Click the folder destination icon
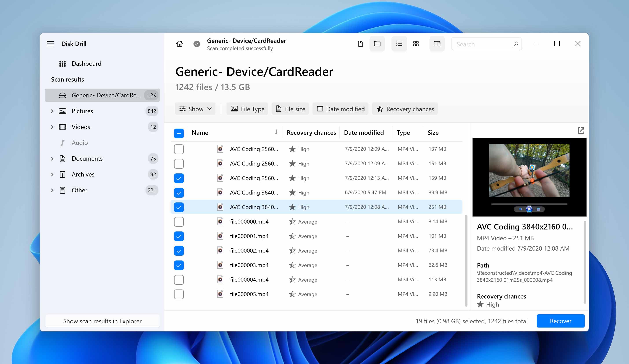Screen dimensions: 629x364 tap(377, 44)
